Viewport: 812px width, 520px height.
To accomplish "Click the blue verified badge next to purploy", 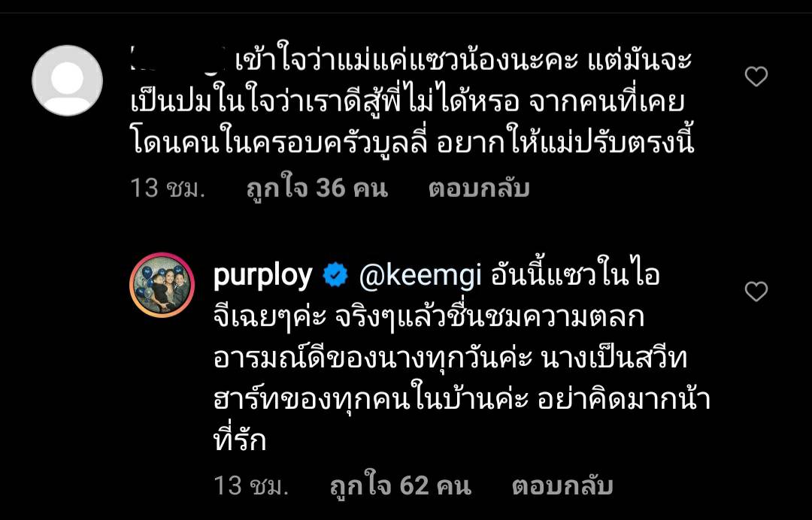I will [335, 275].
